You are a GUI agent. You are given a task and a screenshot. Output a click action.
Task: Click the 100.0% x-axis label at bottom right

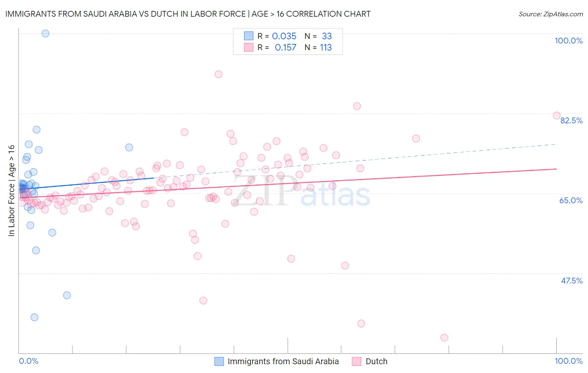click(569, 361)
